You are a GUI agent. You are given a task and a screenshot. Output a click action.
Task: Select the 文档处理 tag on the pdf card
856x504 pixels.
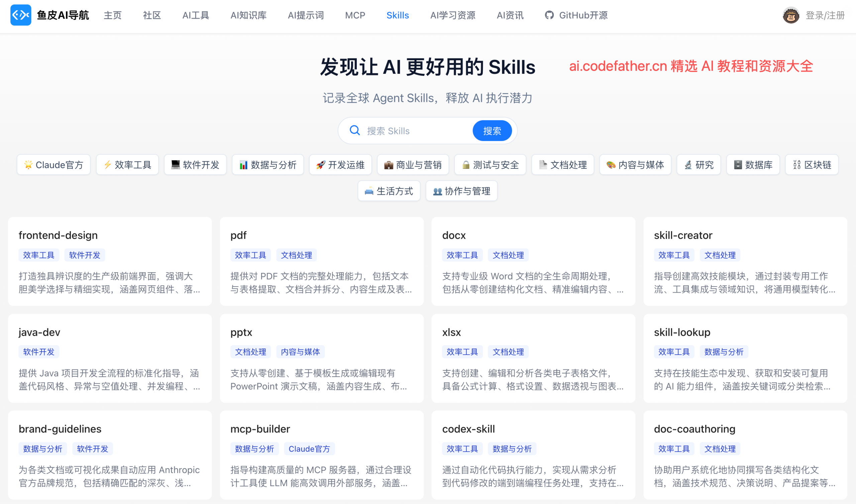(296, 255)
